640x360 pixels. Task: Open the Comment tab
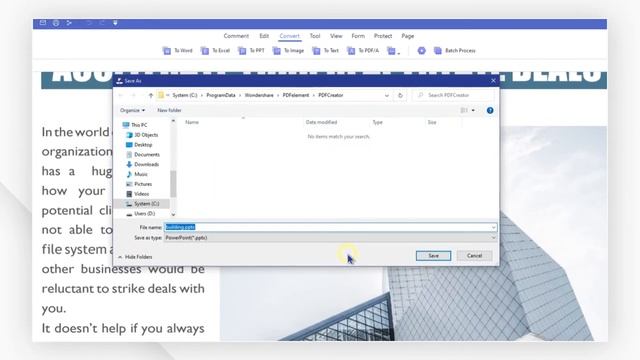(x=236, y=36)
